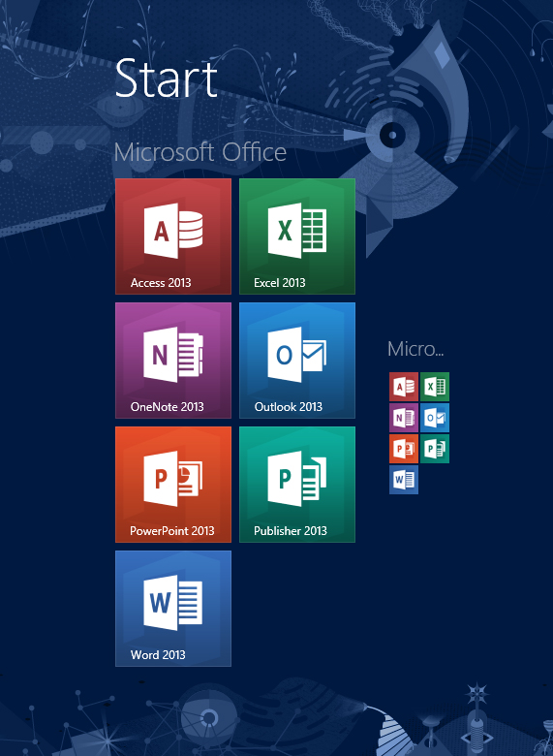553x756 pixels.
Task: Select the small OneNote tile under Micro...
Action: coord(404,418)
